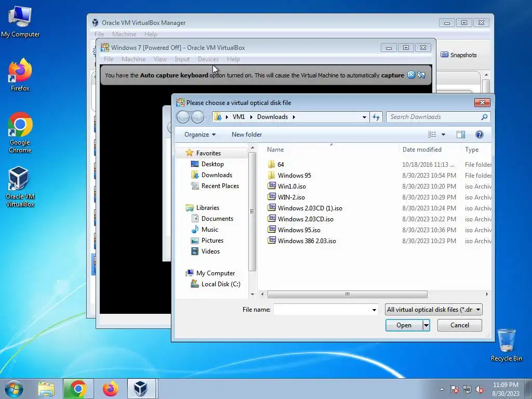Screen dimensions: 532x399
Task: Show hidden tray icons arrow
Action: coord(442,390)
